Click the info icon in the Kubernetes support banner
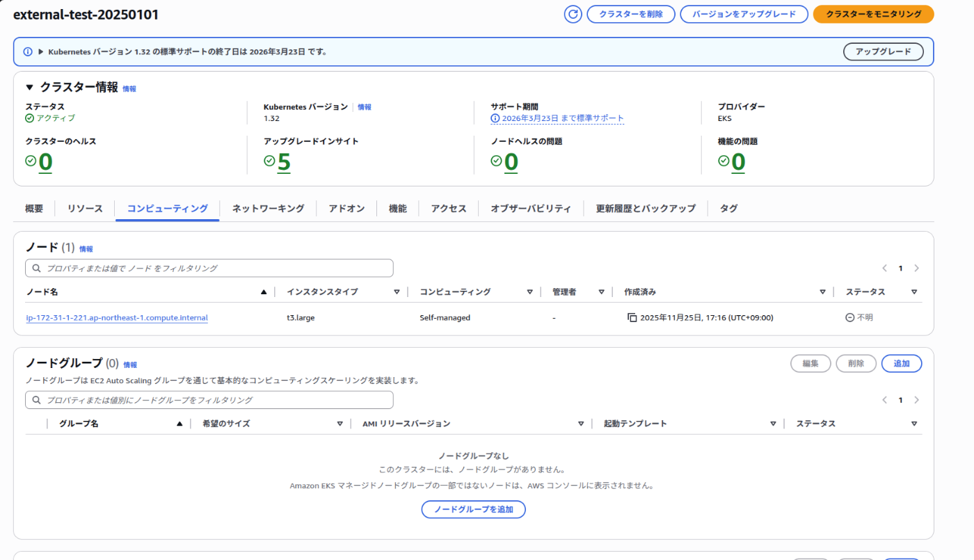 [x=27, y=51]
